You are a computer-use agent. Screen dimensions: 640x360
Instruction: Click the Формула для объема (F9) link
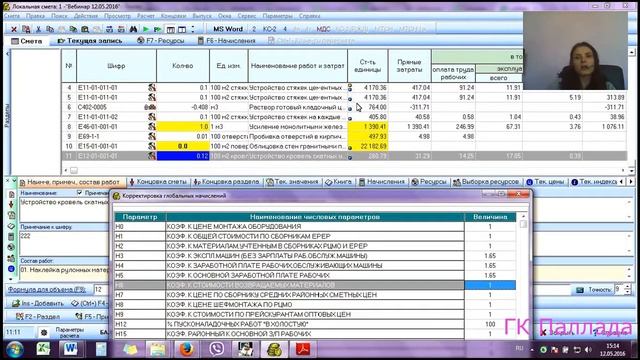pyautogui.click(x=47, y=289)
